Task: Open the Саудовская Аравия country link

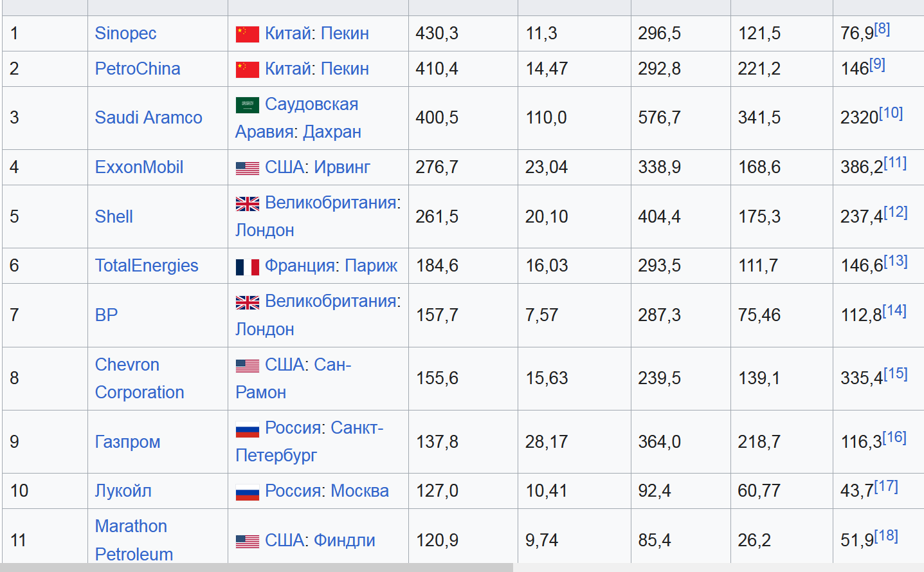Action: tap(296, 118)
